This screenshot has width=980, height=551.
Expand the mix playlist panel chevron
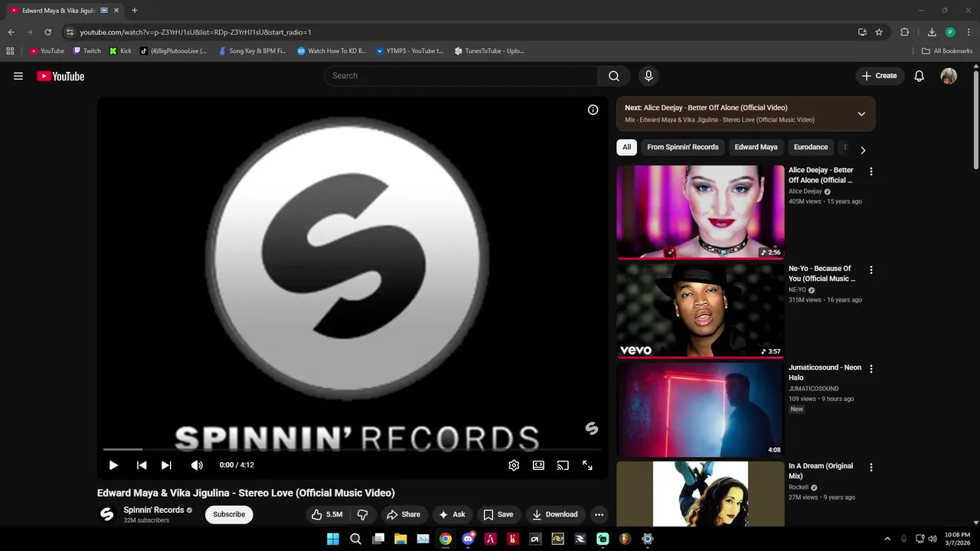pos(861,113)
